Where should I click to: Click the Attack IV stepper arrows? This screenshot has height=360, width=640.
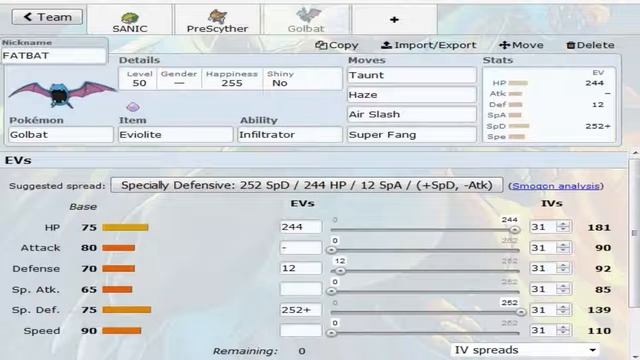[x=563, y=248]
